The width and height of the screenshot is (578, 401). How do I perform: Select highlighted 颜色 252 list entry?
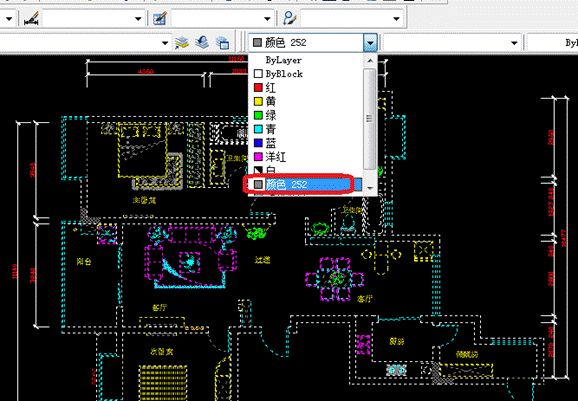[x=303, y=184]
